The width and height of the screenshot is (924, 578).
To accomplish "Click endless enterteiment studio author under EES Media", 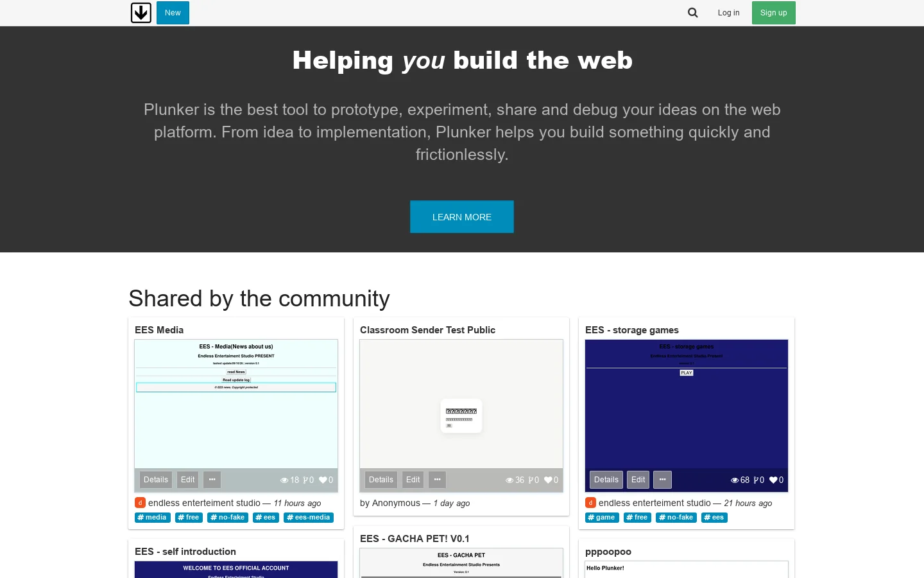I will tap(204, 503).
